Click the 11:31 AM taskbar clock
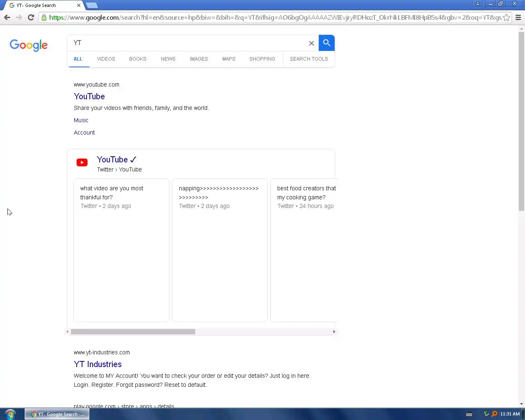This screenshot has height=420, width=525. click(x=510, y=414)
